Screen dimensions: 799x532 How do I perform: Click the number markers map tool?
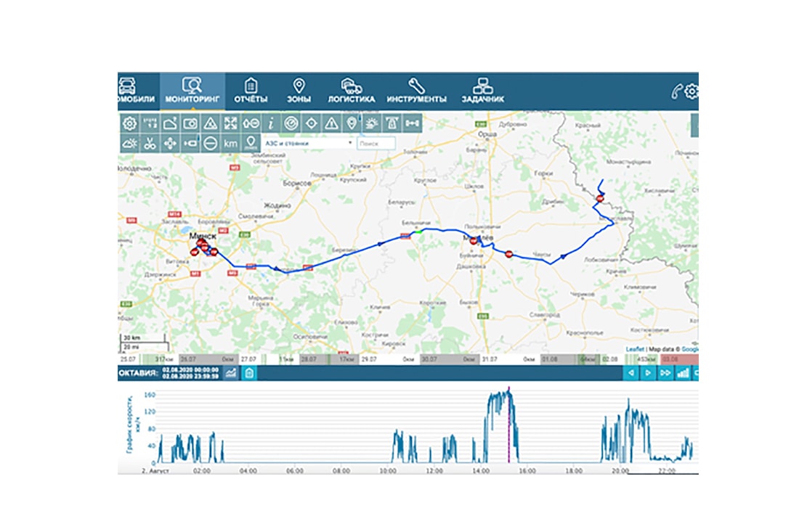point(150,123)
